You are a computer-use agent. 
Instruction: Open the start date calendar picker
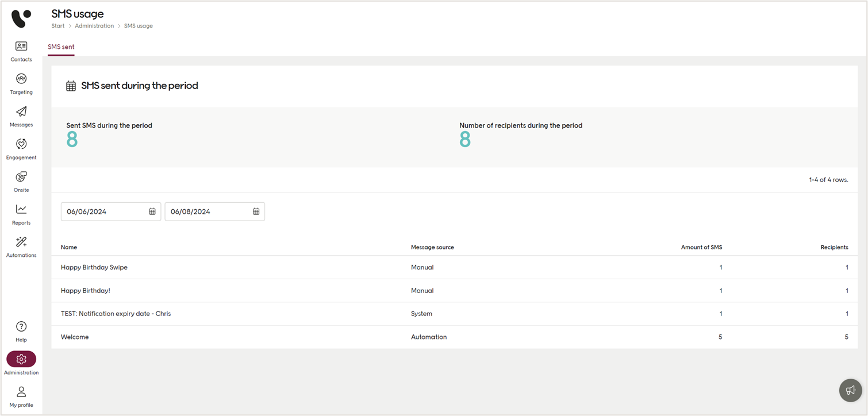click(x=153, y=211)
